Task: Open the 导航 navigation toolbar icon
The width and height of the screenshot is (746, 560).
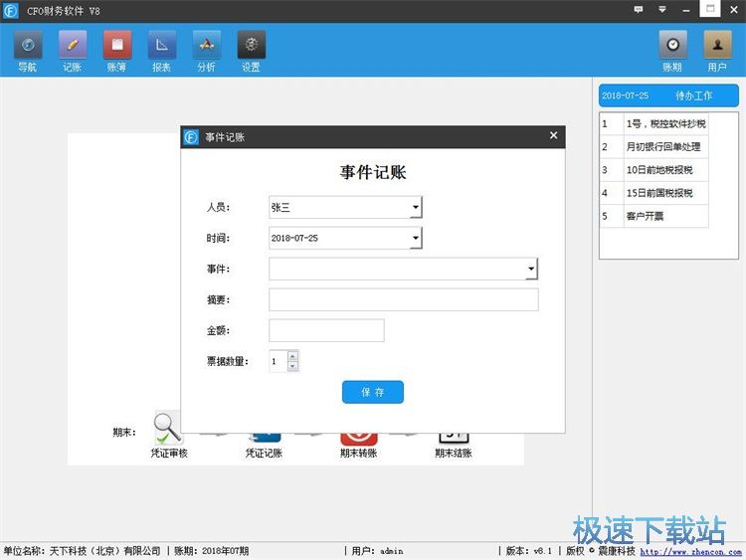Action: pos(28,51)
